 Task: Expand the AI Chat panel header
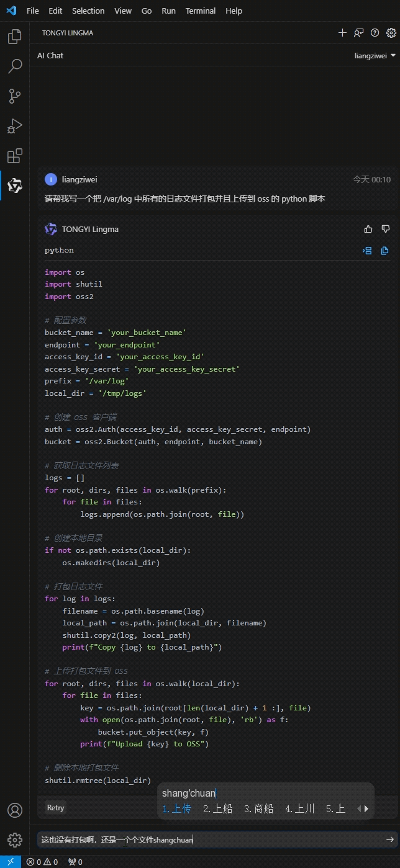[x=50, y=55]
